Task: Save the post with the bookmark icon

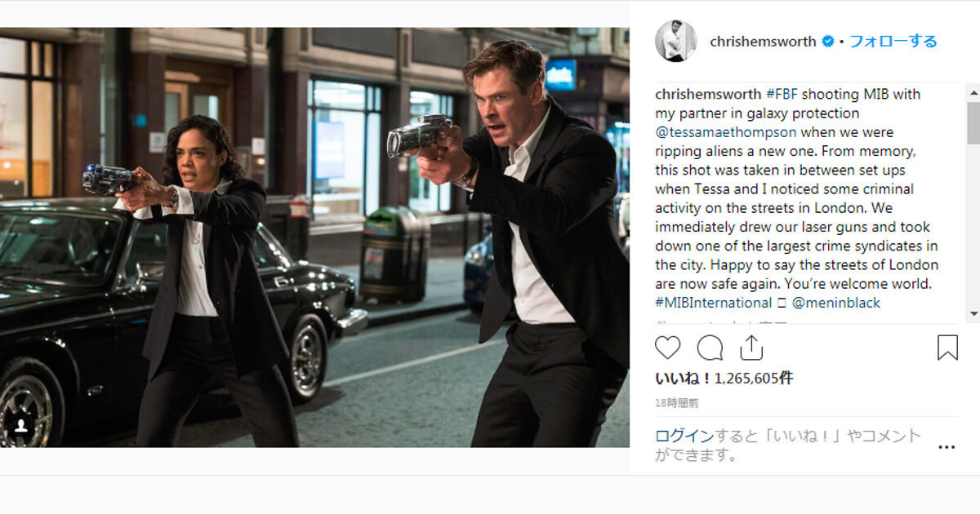Action: point(947,348)
